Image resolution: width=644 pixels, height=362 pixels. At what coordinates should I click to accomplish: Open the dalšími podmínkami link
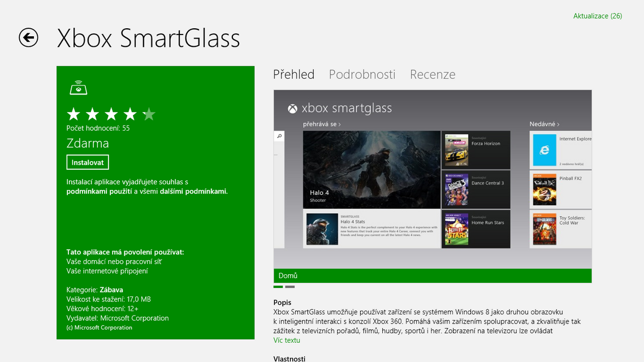pyautogui.click(x=193, y=192)
